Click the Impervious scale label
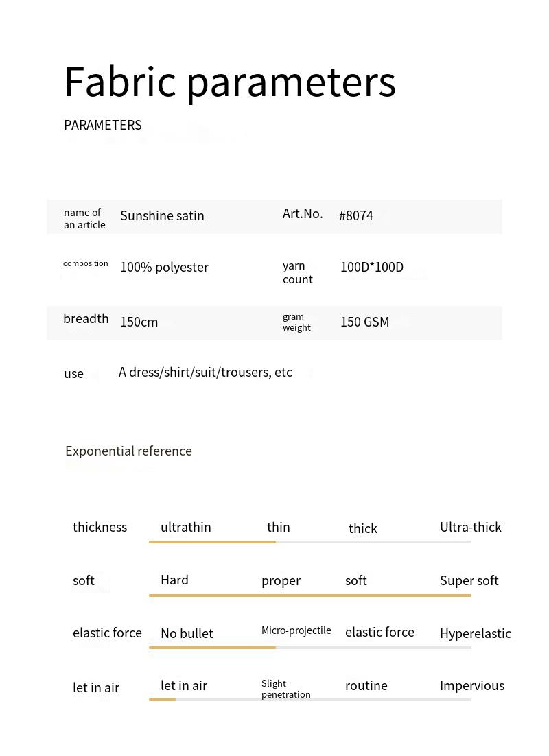The image size is (549, 756). 471,685
